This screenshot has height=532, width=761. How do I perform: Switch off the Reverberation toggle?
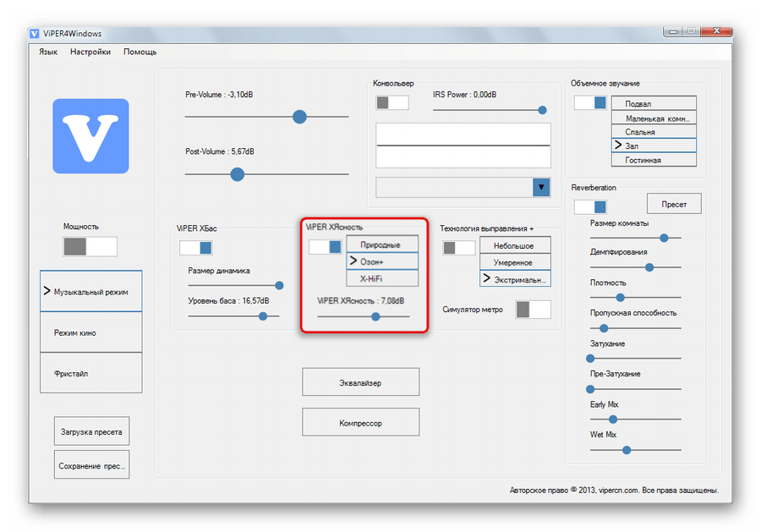point(590,206)
